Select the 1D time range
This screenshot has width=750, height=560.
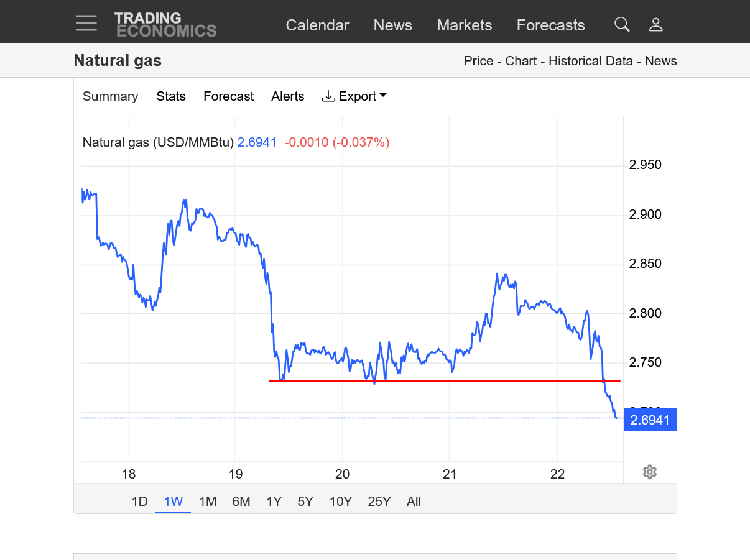click(139, 502)
